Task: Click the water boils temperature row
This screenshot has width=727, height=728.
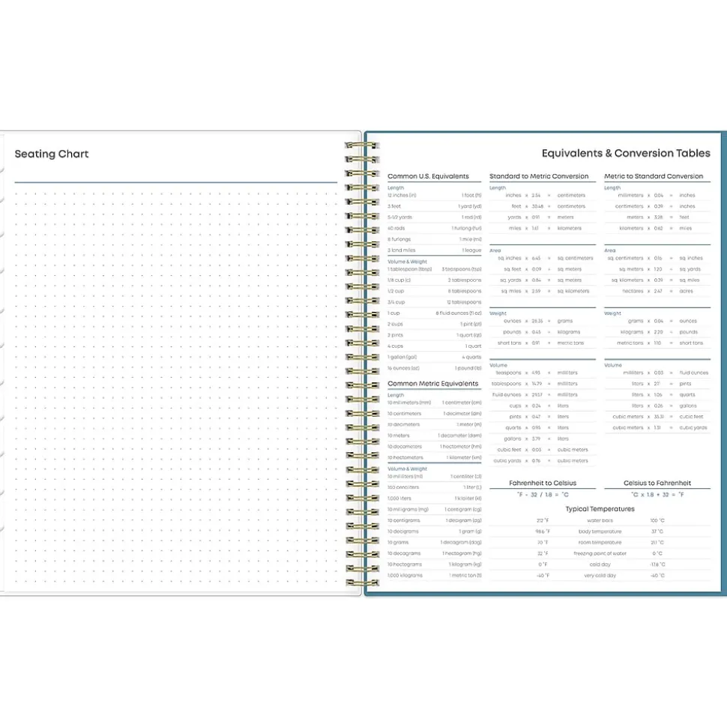Action: click(600, 520)
